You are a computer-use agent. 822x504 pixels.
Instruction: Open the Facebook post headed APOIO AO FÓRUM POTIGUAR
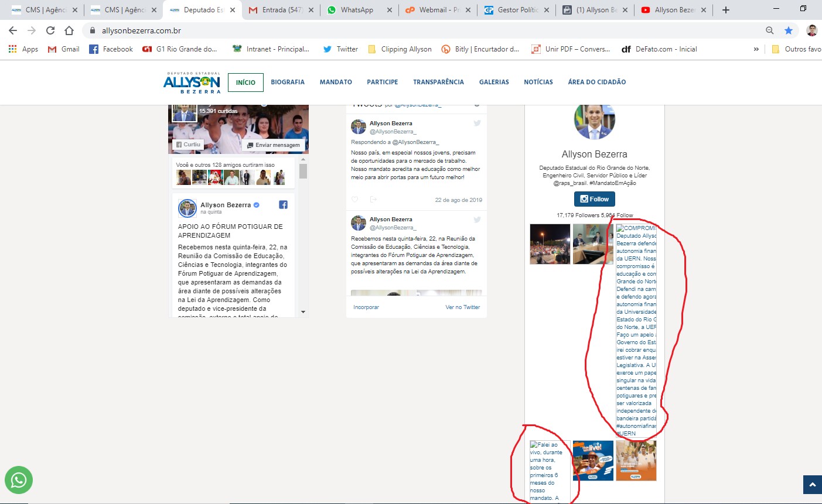(x=230, y=231)
